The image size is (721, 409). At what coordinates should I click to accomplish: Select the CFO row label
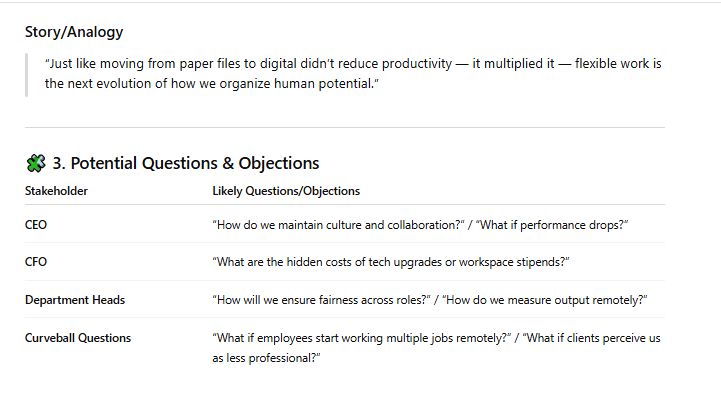click(x=36, y=262)
